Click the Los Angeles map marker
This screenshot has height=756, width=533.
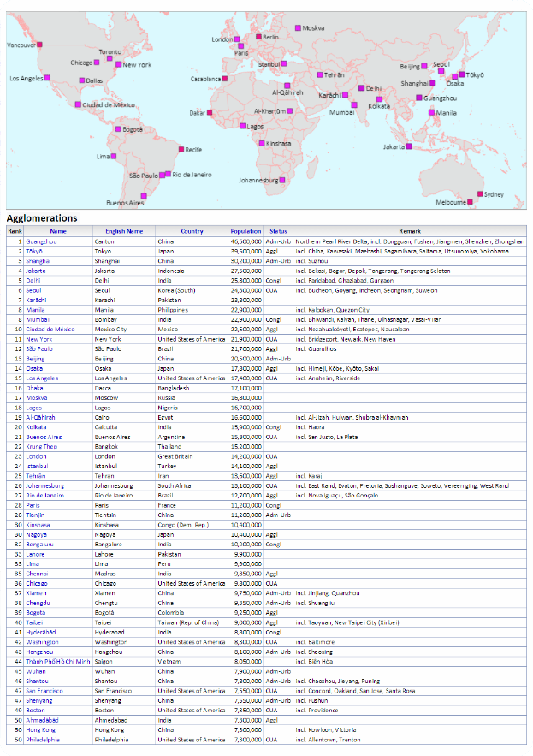coord(47,78)
